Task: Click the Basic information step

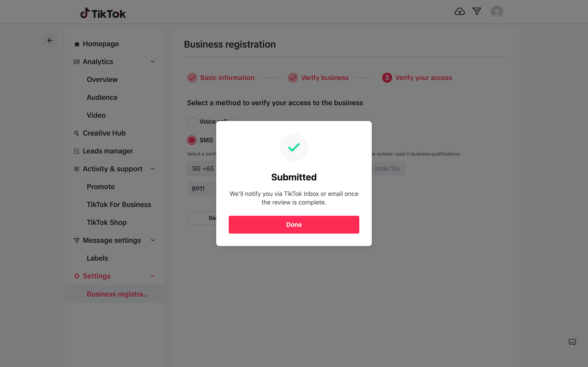Action: click(x=227, y=78)
